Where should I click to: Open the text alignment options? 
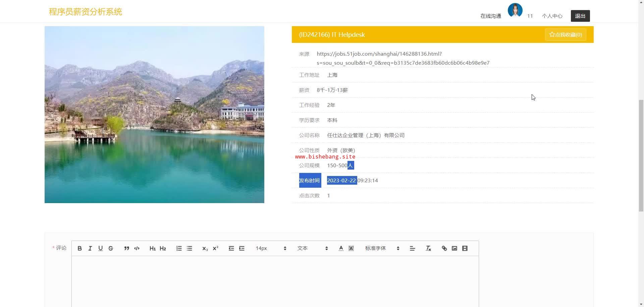413,248
